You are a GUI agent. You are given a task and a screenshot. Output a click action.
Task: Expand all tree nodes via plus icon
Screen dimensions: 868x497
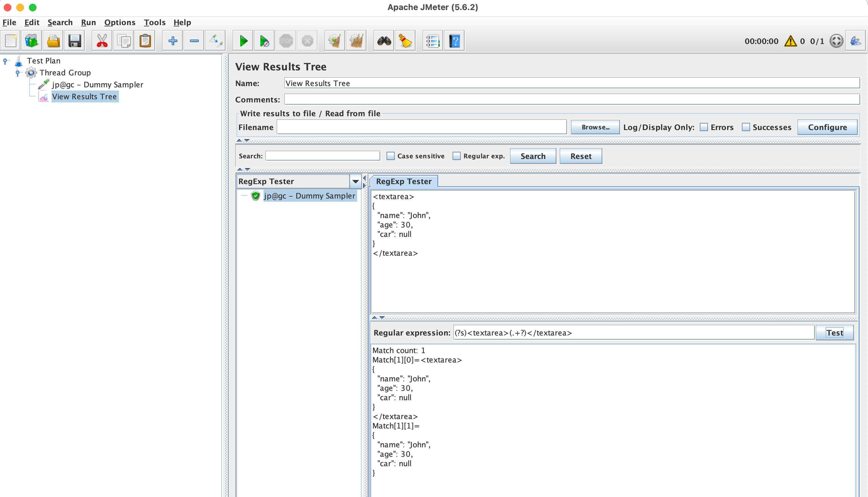[173, 40]
